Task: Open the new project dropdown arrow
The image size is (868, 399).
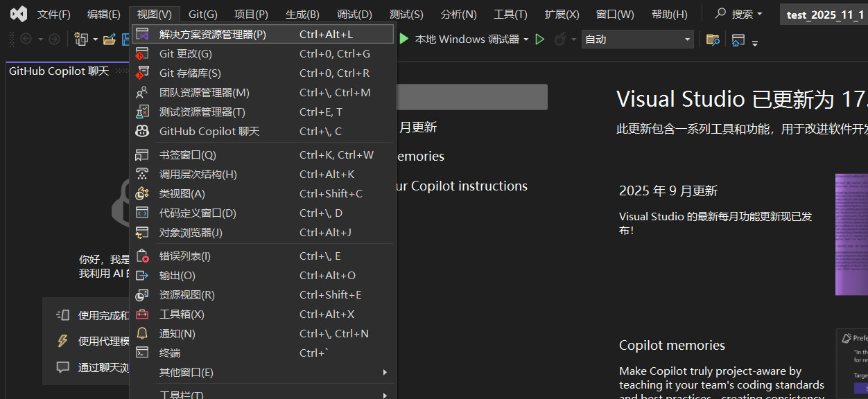Action: tap(95, 39)
